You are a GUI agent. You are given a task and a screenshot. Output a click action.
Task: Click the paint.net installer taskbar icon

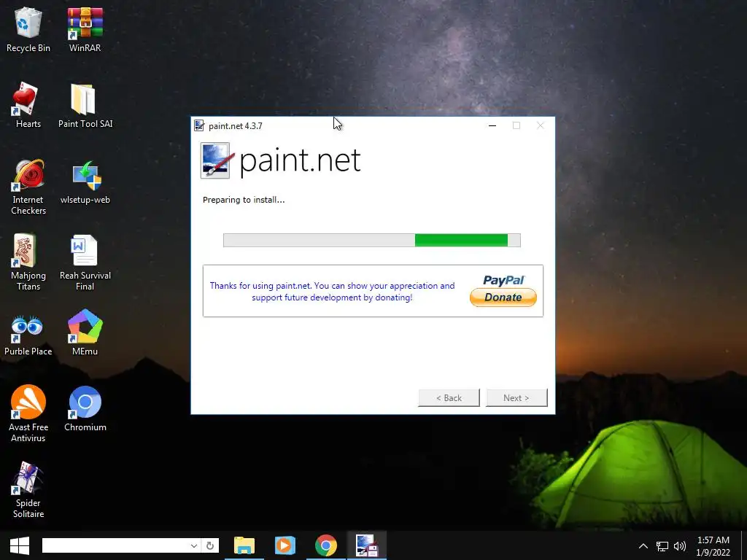(366, 545)
